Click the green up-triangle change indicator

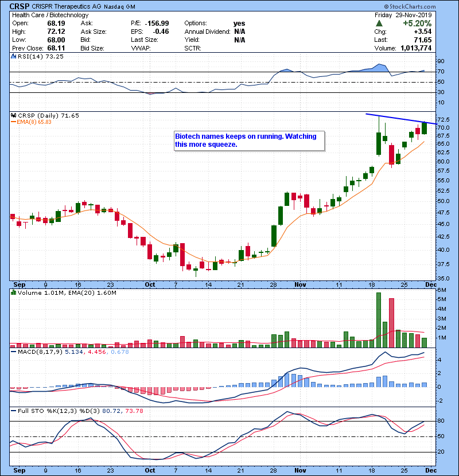pos(379,24)
